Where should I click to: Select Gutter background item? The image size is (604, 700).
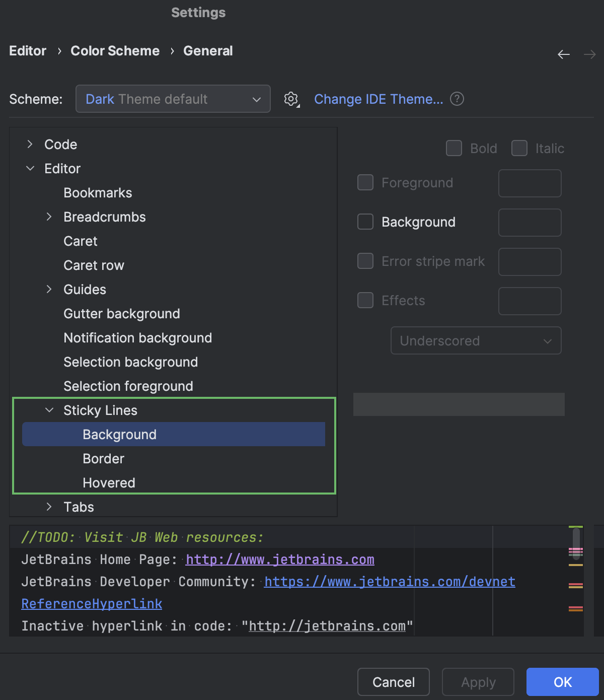click(x=122, y=313)
